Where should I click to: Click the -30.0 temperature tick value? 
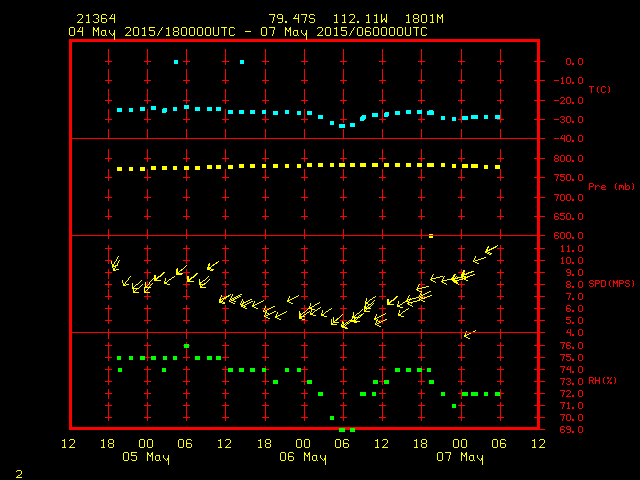[x=569, y=120]
